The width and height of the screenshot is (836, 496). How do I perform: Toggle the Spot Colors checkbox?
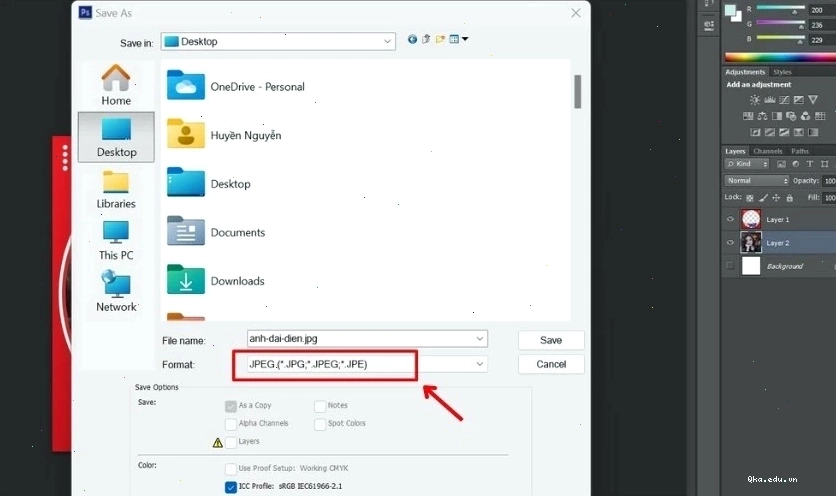tap(320, 424)
